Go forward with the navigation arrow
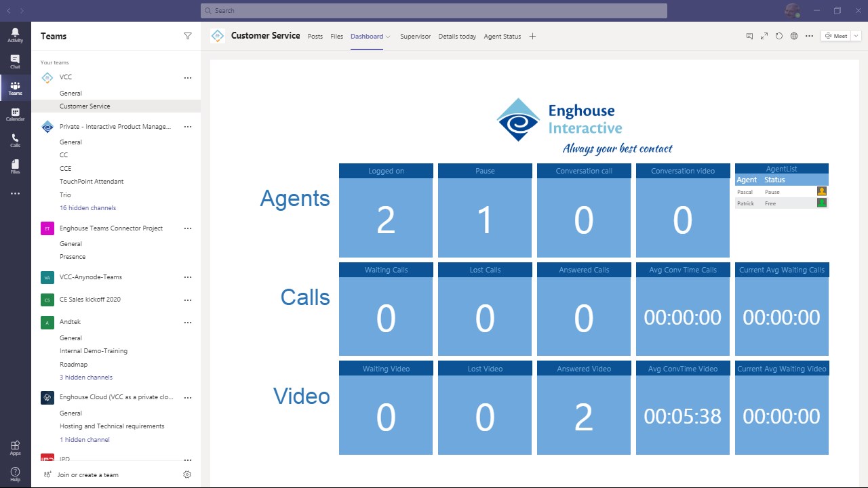Image resolution: width=868 pixels, height=488 pixels. point(22,11)
